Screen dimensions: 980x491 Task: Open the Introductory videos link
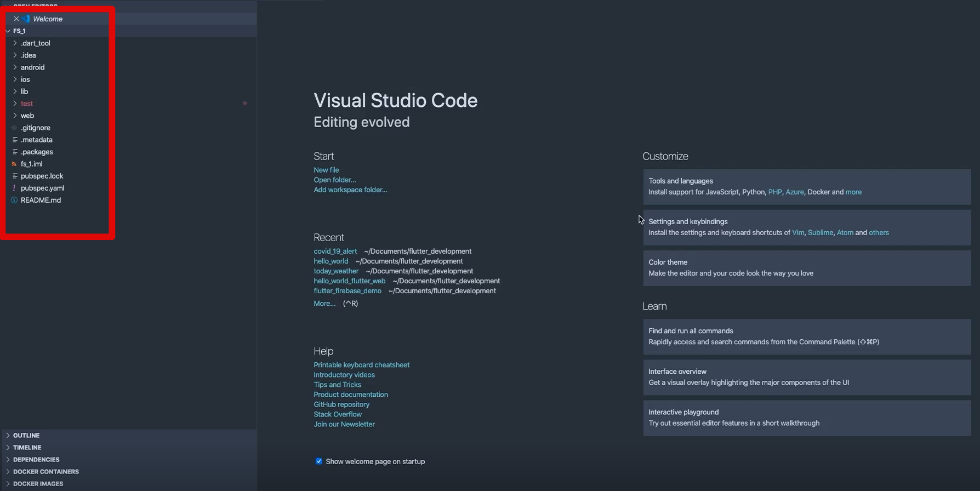pos(344,375)
